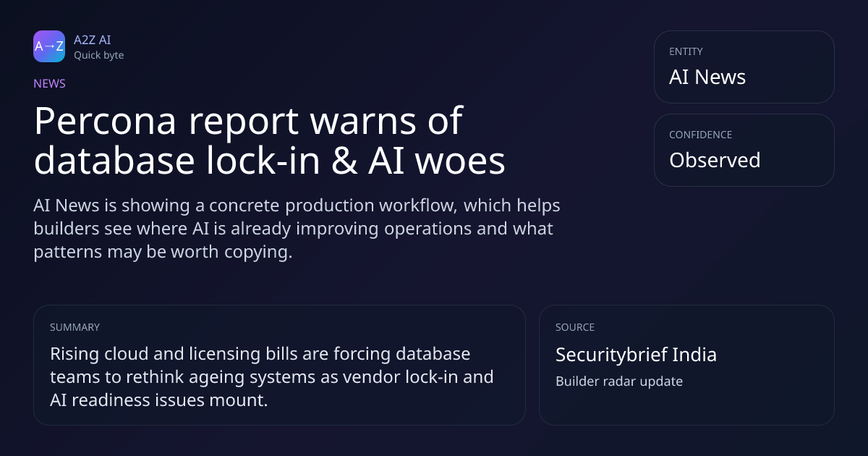Select the purple NEWS category label
Viewport: 868px width, 456px height.
coord(49,83)
